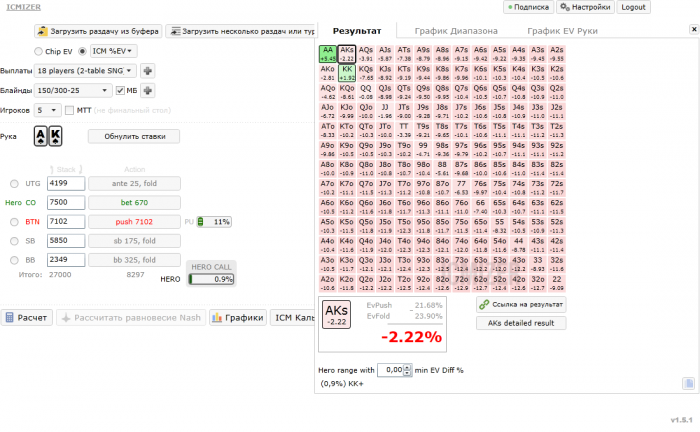The image size is (700, 432).
Task: Click BTN action 'push 7102'
Action: 134,222
